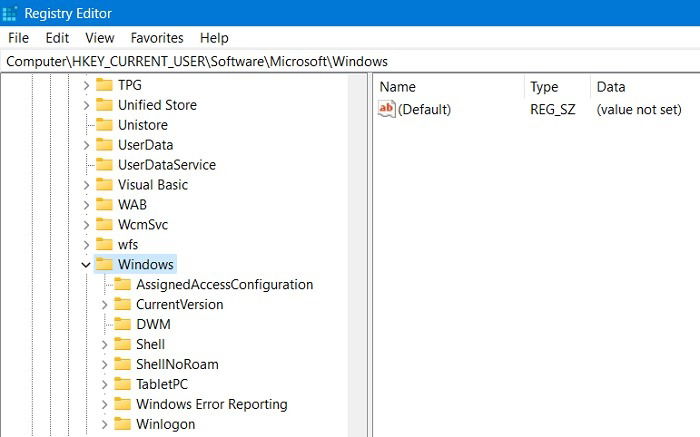Expand the WAB key
Viewport: 700px width, 437px height.
[x=86, y=204]
